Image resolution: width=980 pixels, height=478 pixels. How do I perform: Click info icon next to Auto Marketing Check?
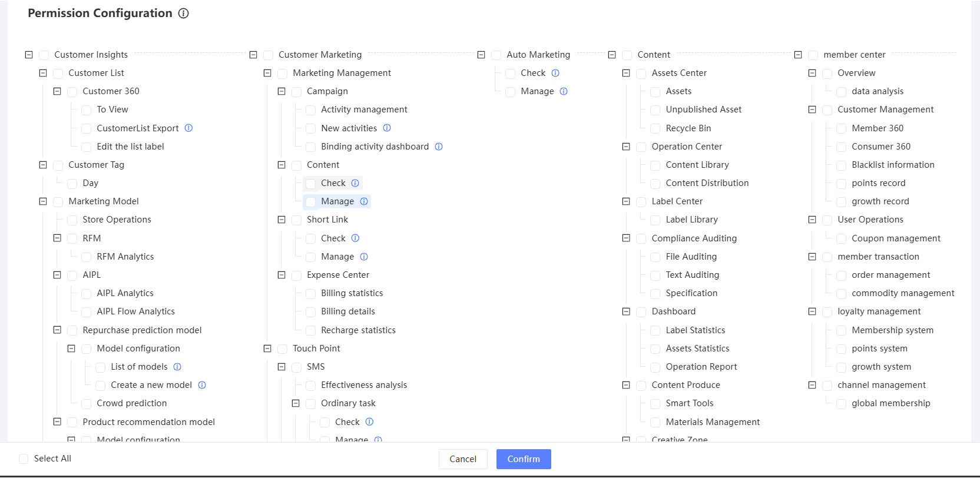click(x=555, y=73)
